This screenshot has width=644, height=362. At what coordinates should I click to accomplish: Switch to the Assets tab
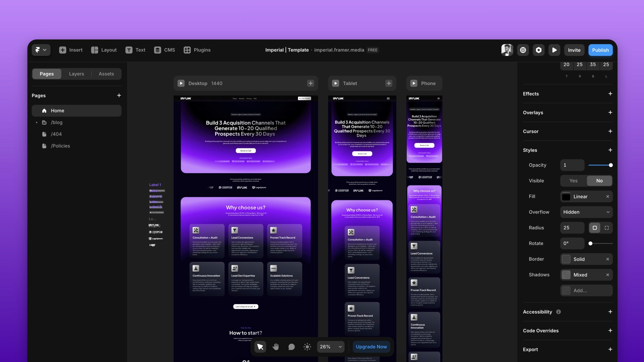pyautogui.click(x=106, y=74)
